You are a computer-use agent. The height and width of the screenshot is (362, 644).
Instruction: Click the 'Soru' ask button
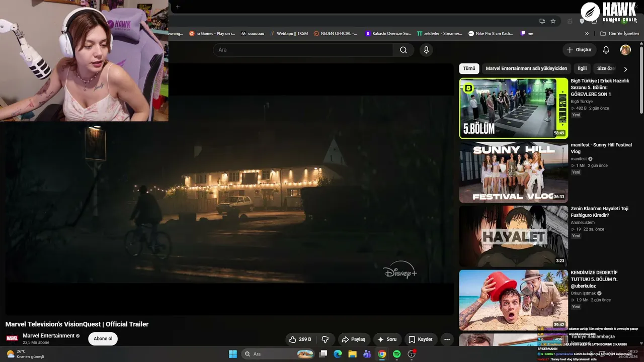click(x=387, y=339)
